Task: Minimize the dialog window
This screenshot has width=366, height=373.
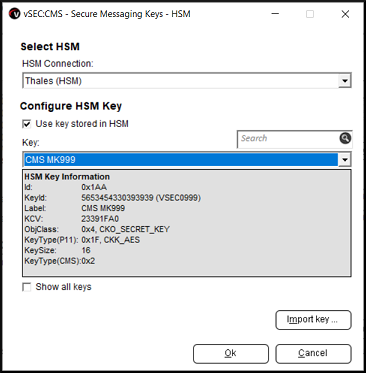Action: tap(275, 14)
